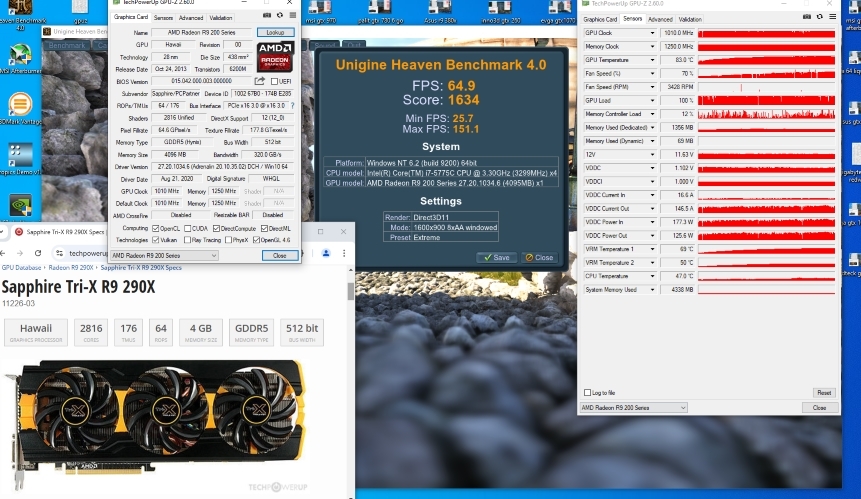The height and width of the screenshot is (499, 861).
Task: Open the GPU Clock sensor dropdown
Action: pyautogui.click(x=652, y=33)
